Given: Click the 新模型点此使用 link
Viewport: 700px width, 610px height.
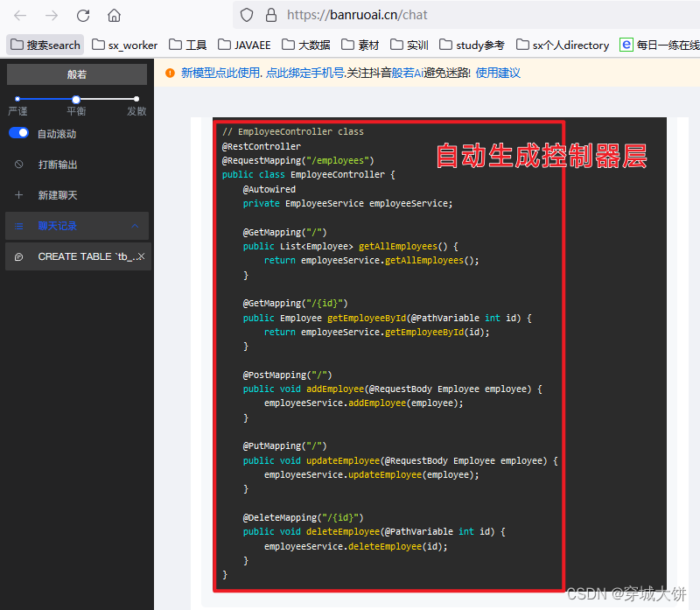Looking at the screenshot, I should pos(220,73).
